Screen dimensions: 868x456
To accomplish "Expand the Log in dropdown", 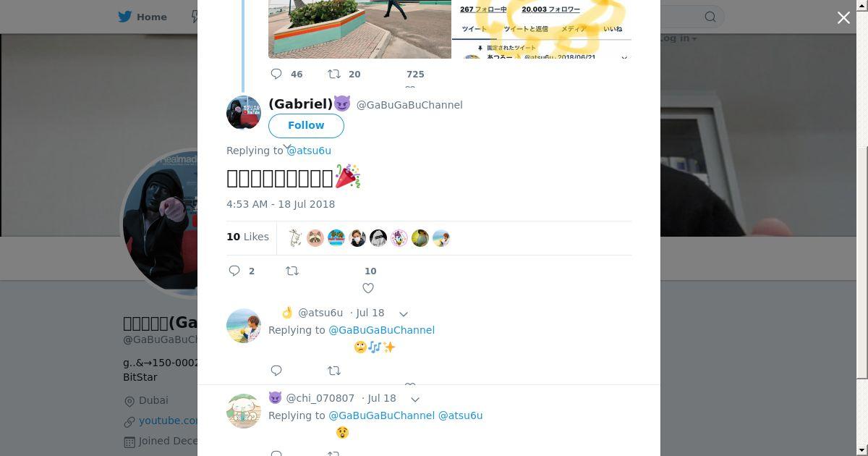I will coord(677,38).
